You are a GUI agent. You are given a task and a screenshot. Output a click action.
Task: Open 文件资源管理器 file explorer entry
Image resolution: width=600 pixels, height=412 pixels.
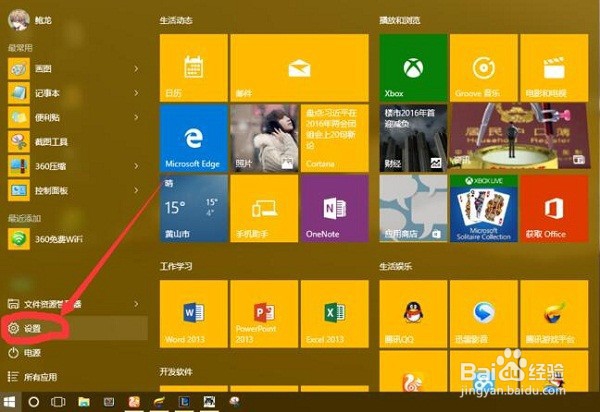75,304
